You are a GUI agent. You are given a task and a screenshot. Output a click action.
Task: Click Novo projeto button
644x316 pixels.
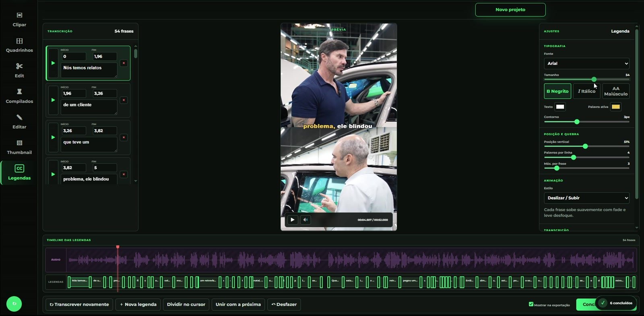(x=510, y=10)
